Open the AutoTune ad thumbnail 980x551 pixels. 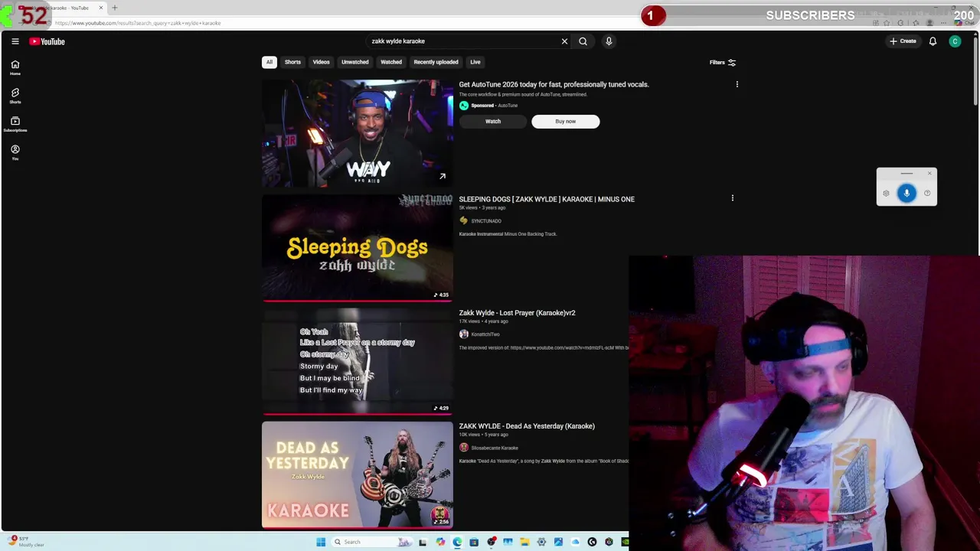click(x=358, y=133)
